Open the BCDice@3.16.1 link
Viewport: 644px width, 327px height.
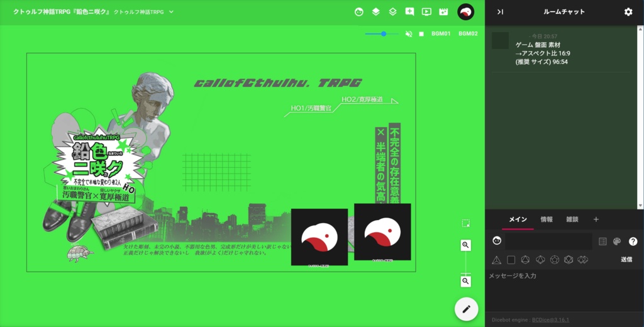point(550,319)
